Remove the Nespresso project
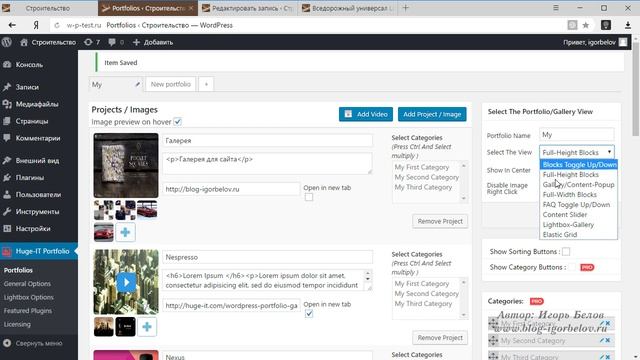This screenshot has height=360, width=640. 440,338
